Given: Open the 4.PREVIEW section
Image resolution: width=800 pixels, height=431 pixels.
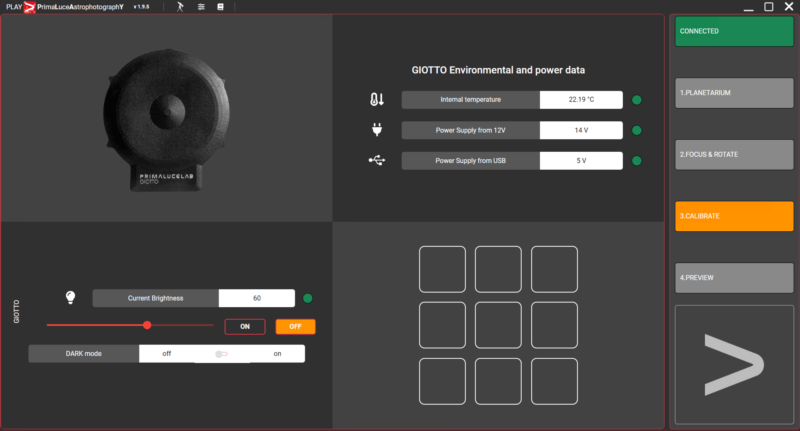Looking at the screenshot, I should 734,278.
